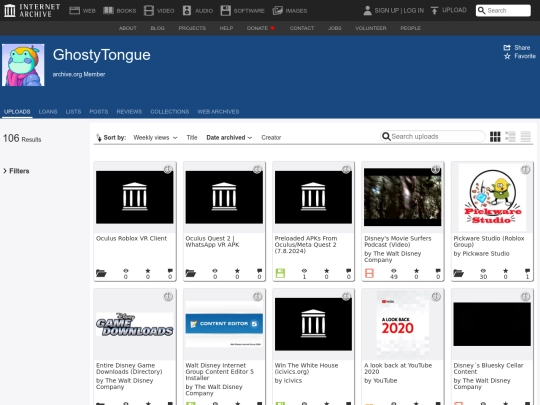Click the info icon on A look back at YouTube card
The width and height of the screenshot is (540, 405).
(436, 297)
